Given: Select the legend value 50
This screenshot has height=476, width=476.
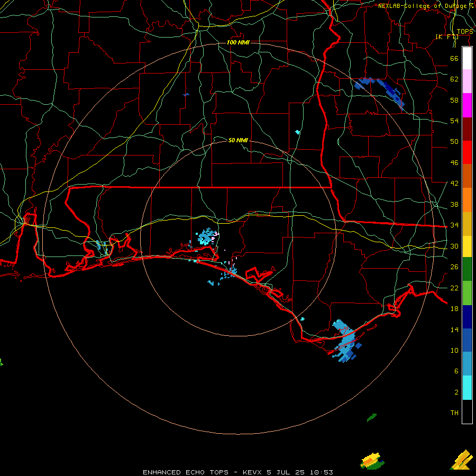Looking at the screenshot, I should tap(454, 141).
